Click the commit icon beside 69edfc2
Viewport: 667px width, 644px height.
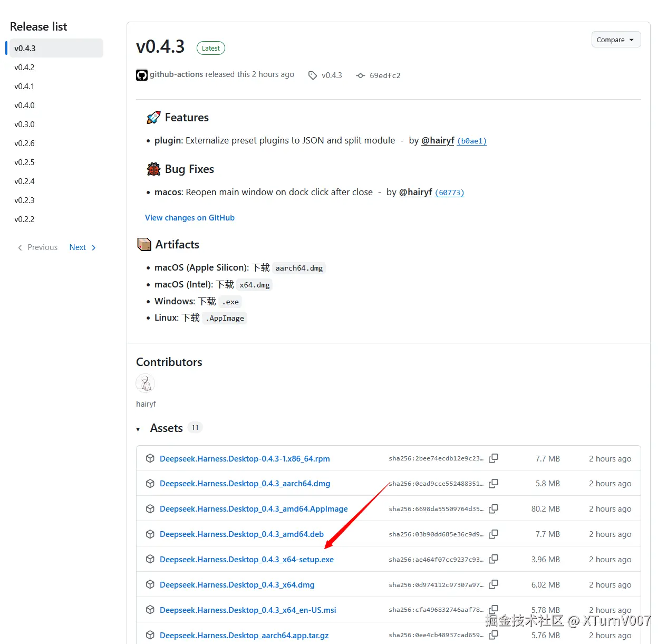(x=361, y=75)
